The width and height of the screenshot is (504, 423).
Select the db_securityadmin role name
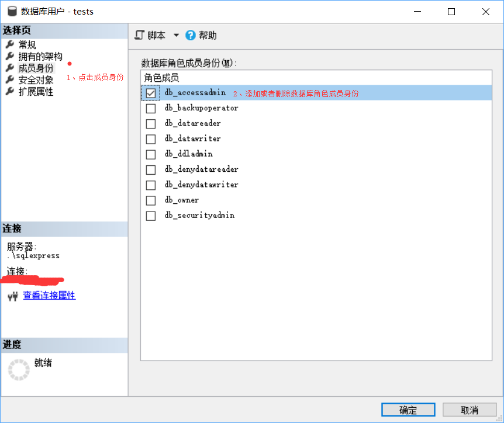[199, 215]
